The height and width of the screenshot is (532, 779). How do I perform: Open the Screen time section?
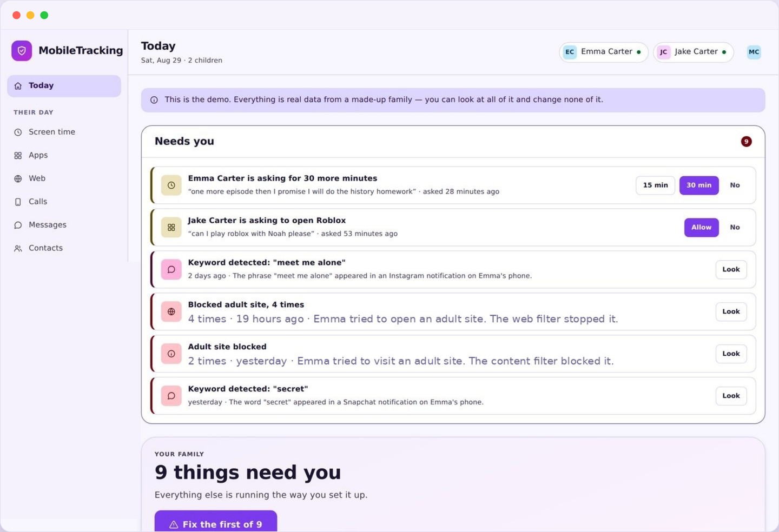64,132
